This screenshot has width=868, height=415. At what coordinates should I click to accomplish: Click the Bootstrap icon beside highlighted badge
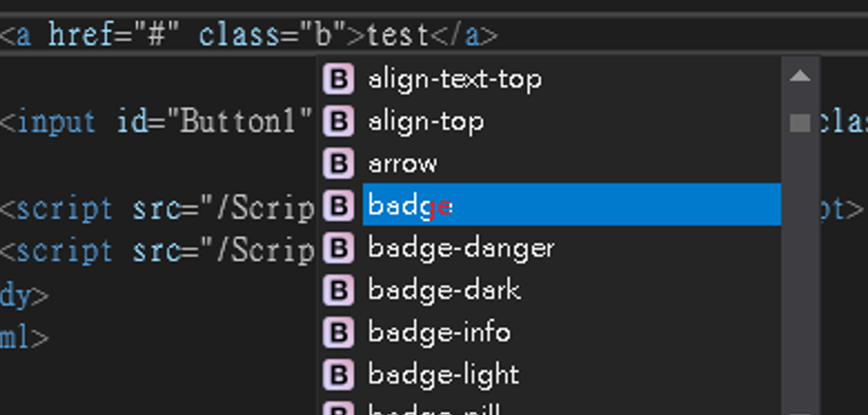pos(338,205)
